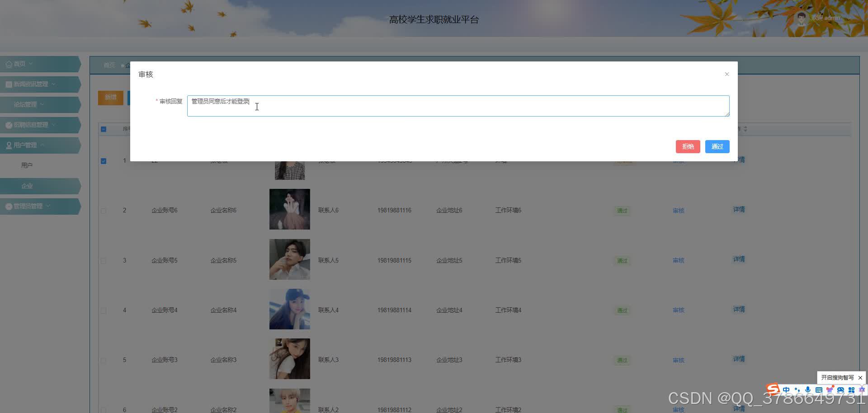Click 审核 link for 企业账号6

(679, 211)
